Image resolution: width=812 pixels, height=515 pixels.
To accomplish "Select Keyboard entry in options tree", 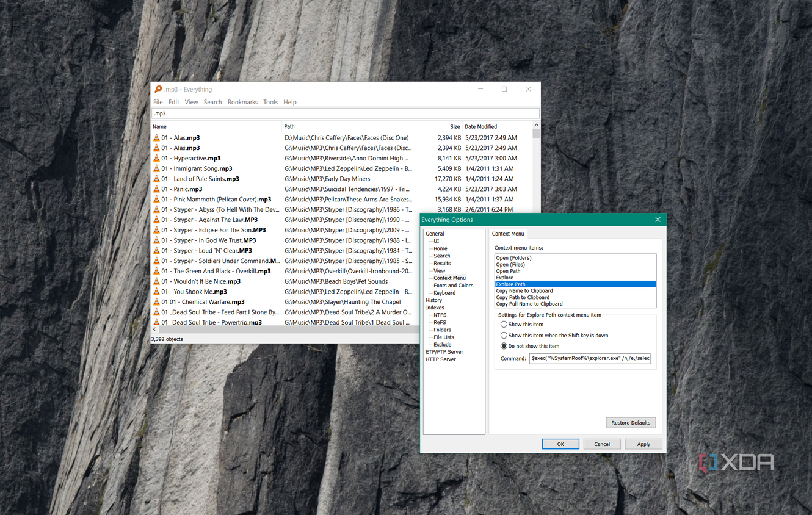I will [x=444, y=293].
